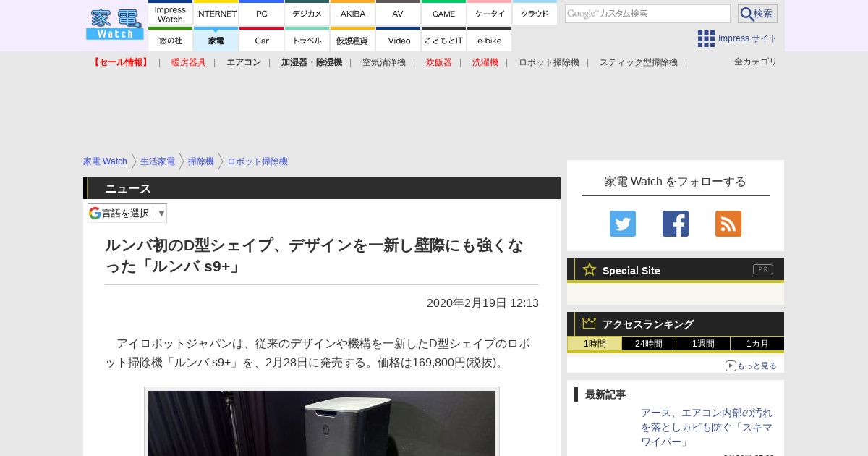Click the ロボット掃除機 breadcrumb link
The height and width of the screenshot is (456, 868).
pyautogui.click(x=258, y=161)
